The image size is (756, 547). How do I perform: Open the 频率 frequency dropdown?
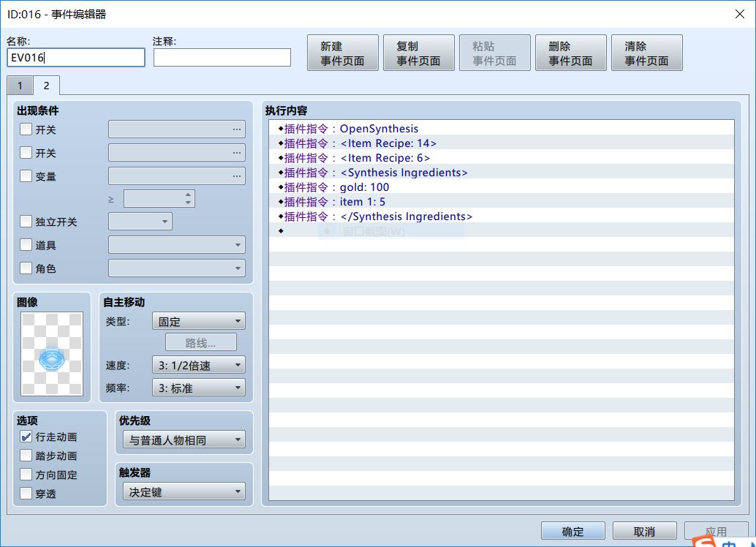(x=199, y=388)
